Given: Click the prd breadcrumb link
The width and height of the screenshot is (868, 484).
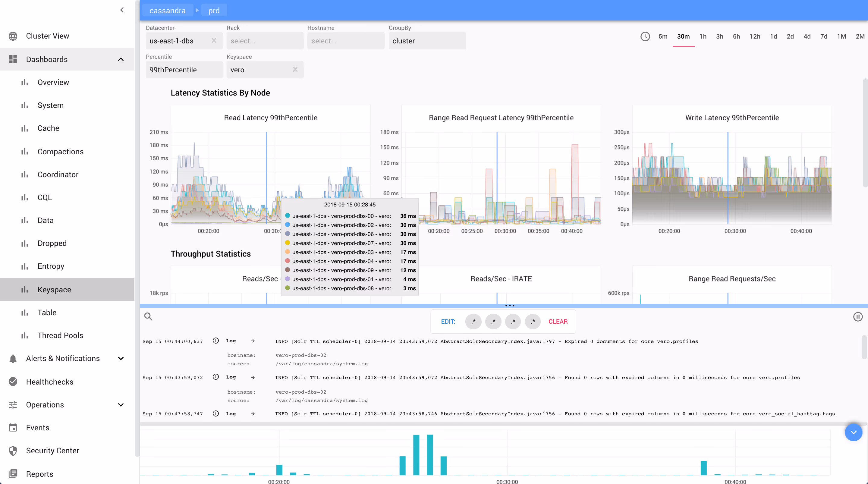Looking at the screenshot, I should [x=214, y=11].
